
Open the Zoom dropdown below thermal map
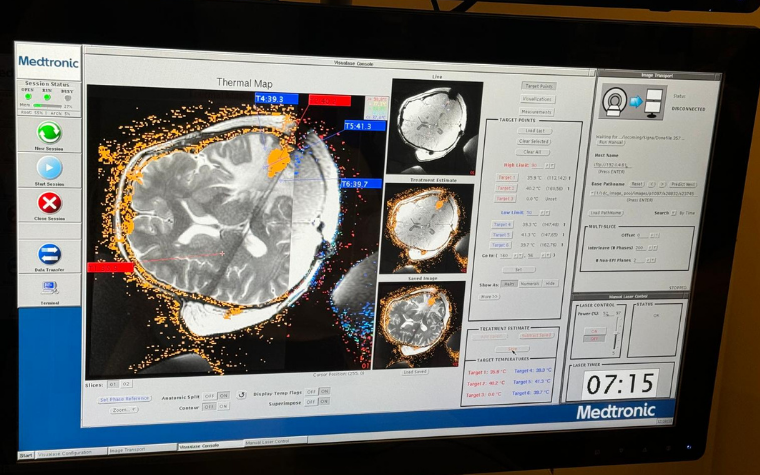pyautogui.click(x=126, y=410)
